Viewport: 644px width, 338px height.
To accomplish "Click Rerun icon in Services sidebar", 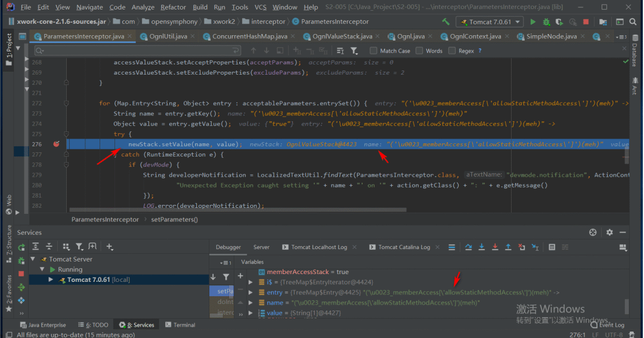I will (x=21, y=247).
